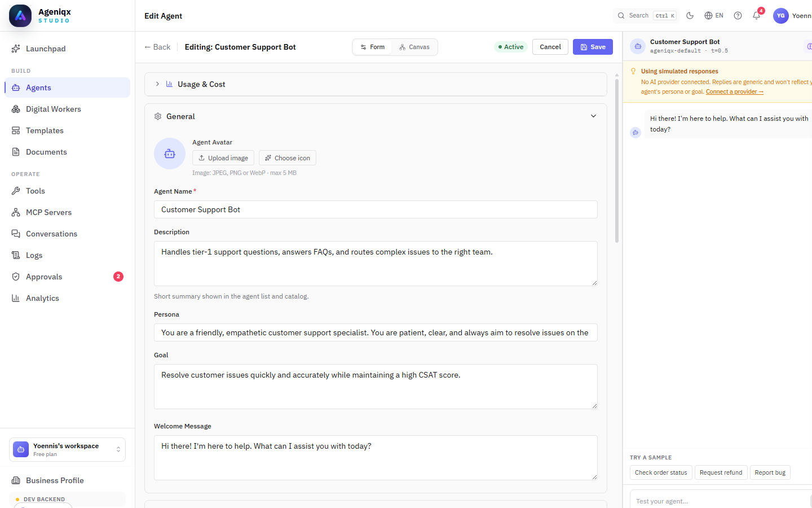Click the Analytics chart icon
Viewport: 812px width, 508px height.
pyautogui.click(x=16, y=298)
